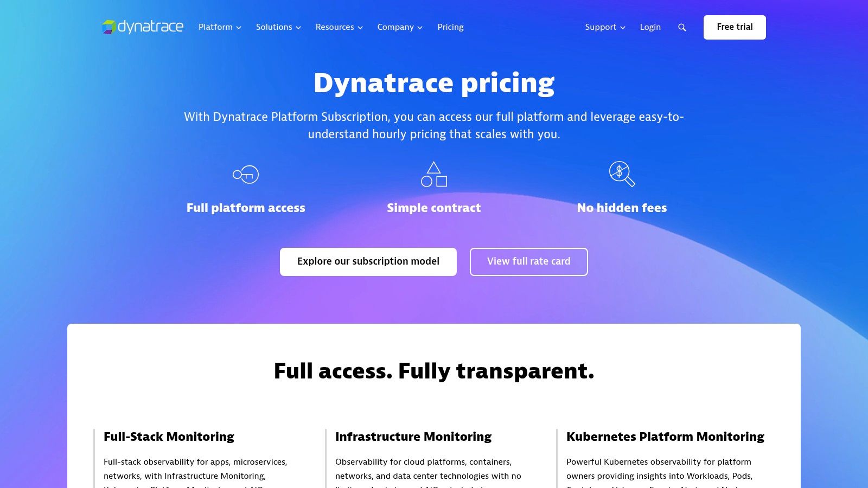Click View full rate card button
The height and width of the screenshot is (488, 868).
pos(529,262)
